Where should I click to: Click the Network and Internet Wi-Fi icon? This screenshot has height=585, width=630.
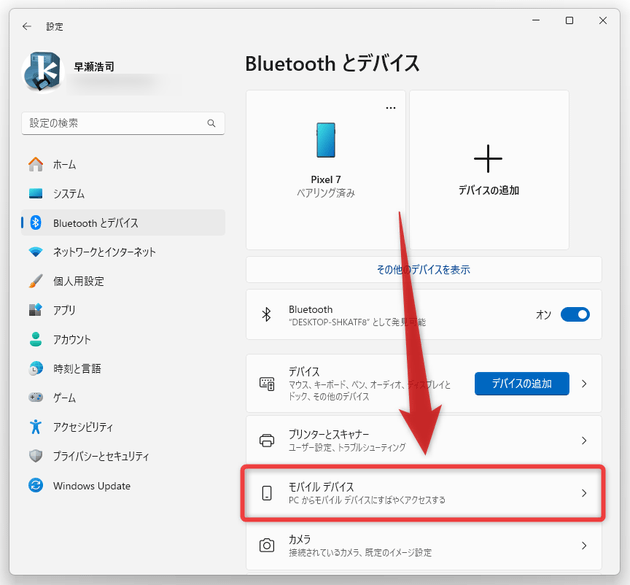click(x=36, y=252)
